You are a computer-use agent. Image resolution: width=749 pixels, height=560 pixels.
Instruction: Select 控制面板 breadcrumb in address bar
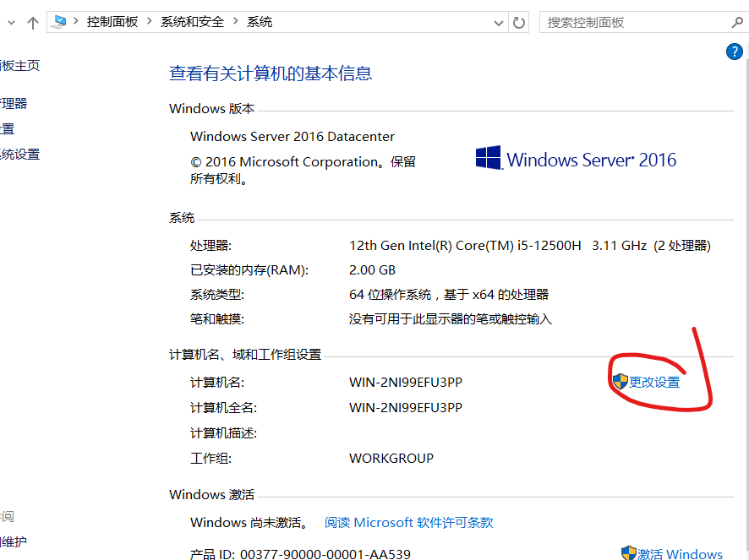(x=112, y=22)
